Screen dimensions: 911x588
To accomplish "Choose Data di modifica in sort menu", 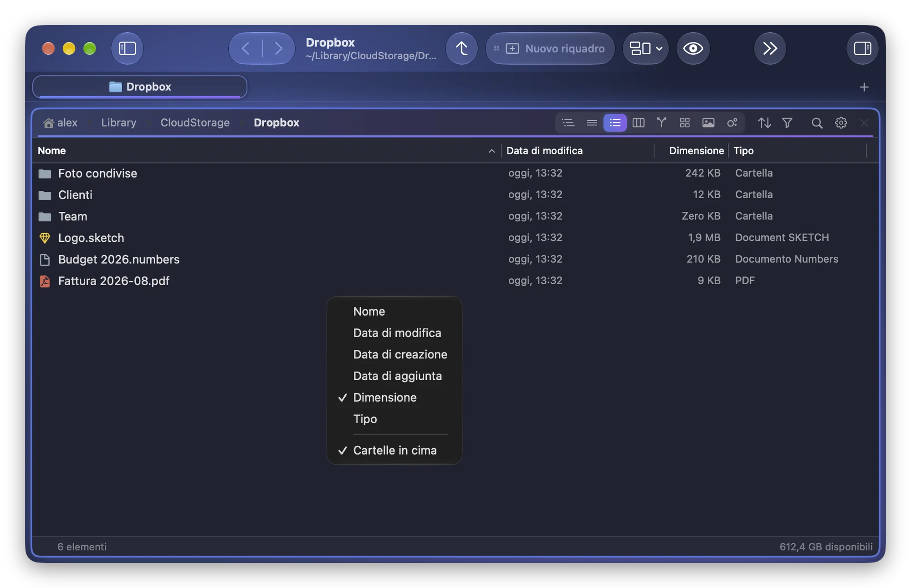I will 394,333.
